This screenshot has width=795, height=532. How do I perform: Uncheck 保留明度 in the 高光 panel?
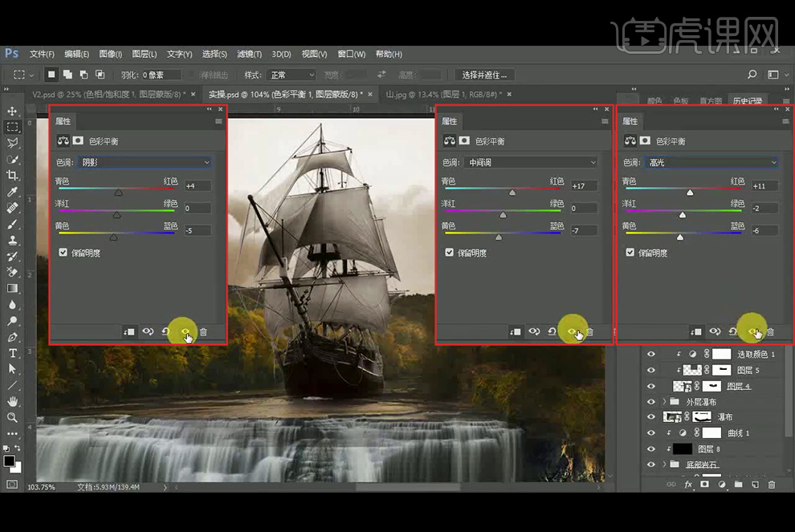click(630, 252)
